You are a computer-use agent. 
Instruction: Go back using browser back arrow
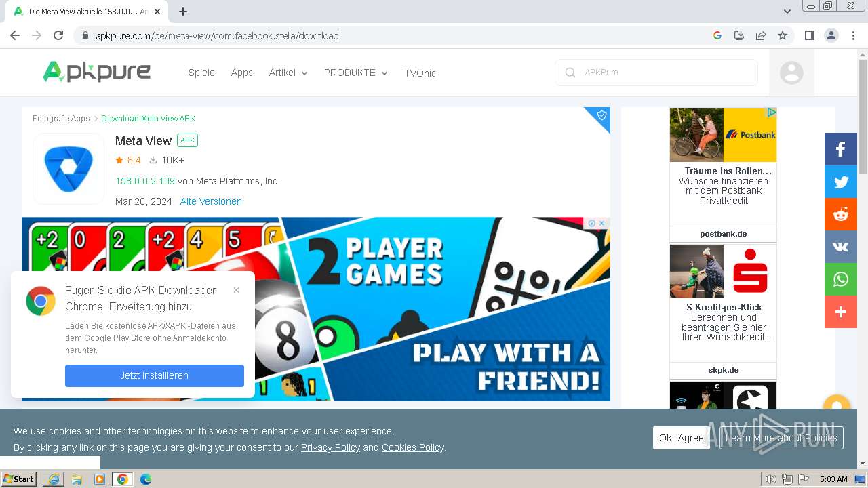point(15,36)
